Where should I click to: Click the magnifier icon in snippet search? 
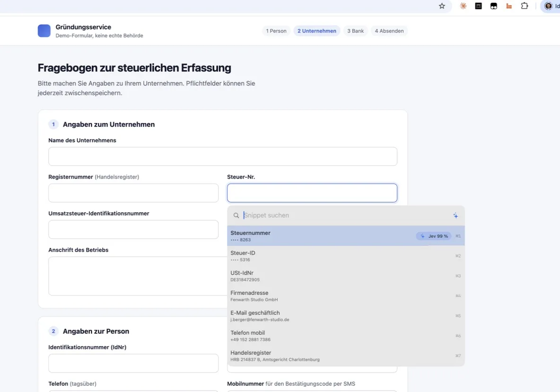236,215
